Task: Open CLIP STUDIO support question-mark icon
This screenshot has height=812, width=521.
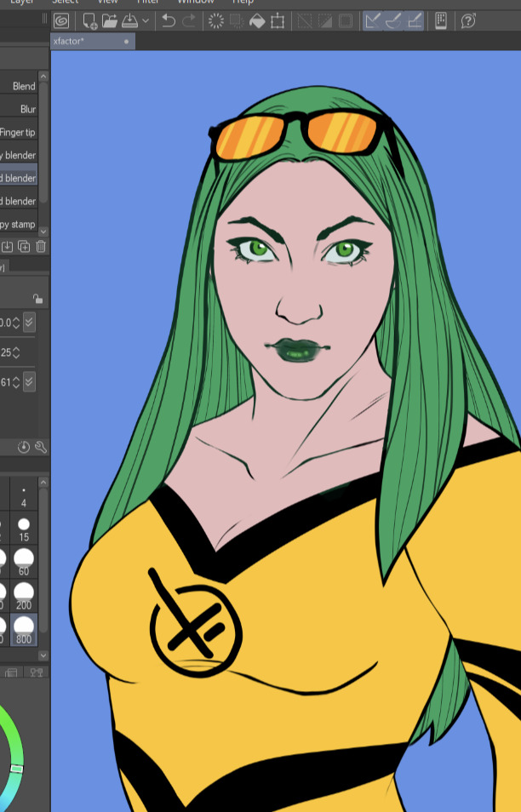Action: point(468,21)
